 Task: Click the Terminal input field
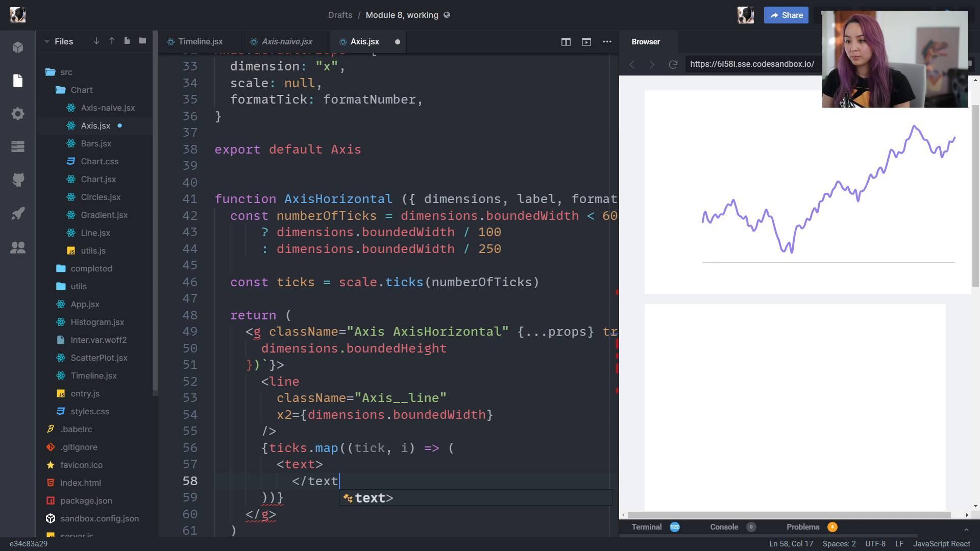646,526
